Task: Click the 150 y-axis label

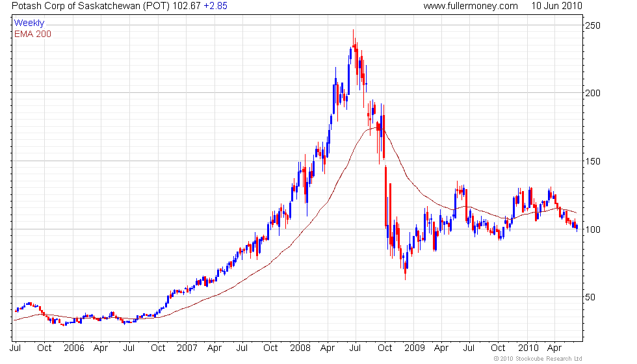Action: tap(593, 161)
